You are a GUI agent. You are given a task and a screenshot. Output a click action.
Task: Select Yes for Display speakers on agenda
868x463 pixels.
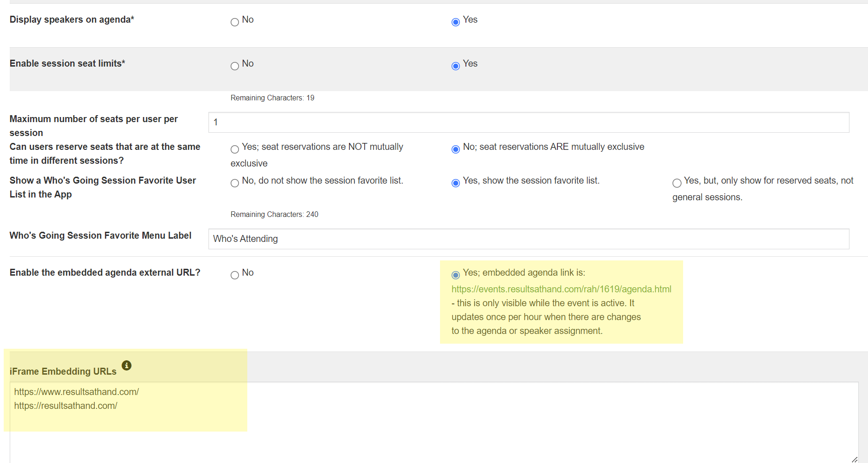[456, 22]
